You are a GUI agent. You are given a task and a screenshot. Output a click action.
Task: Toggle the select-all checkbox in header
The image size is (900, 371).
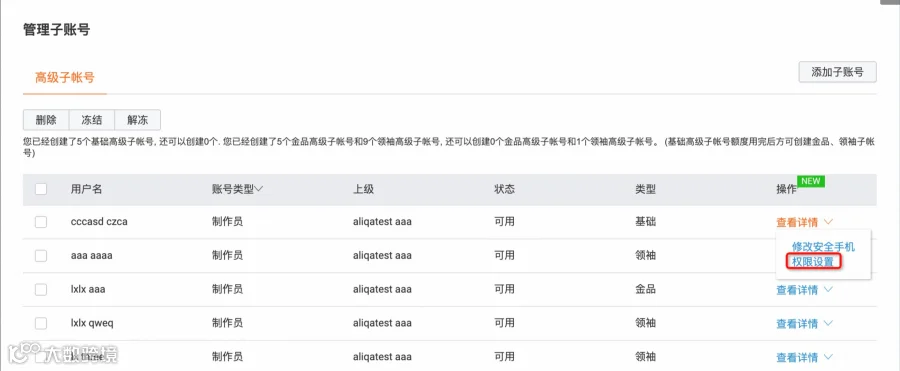pos(41,189)
